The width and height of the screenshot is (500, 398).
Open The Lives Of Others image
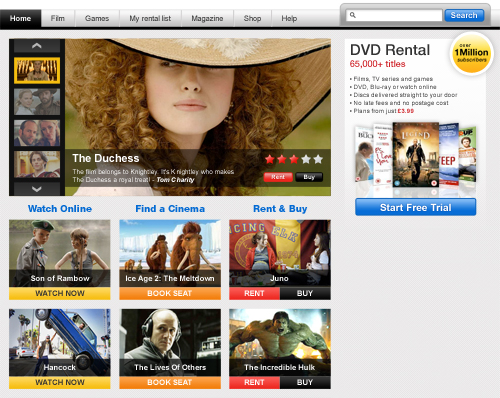coord(170,343)
